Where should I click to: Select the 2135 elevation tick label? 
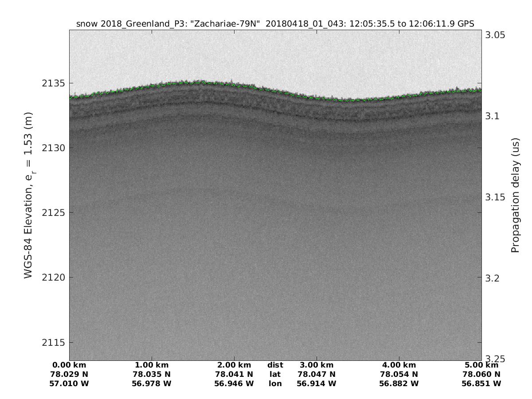coord(54,83)
